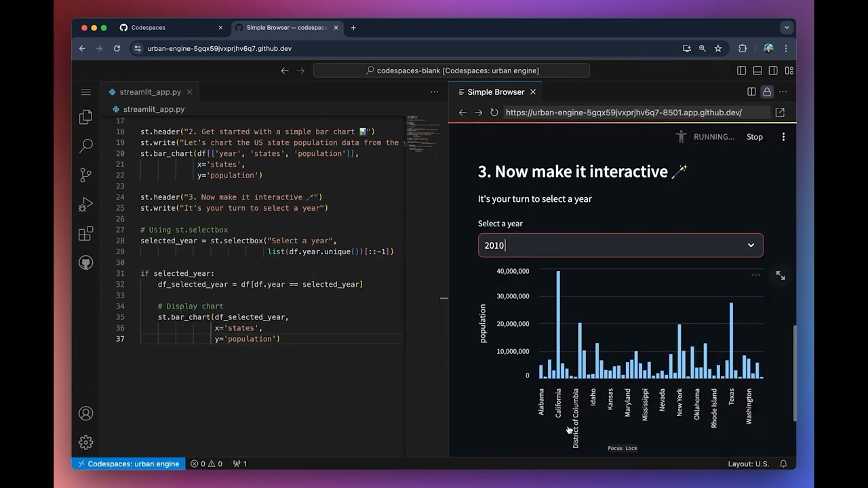
Task: Open the Source Control view
Action: click(x=85, y=175)
